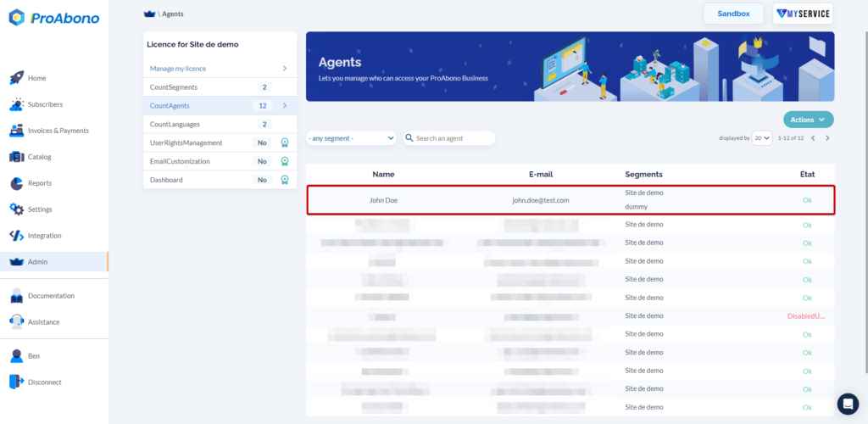
Task: Click the Integration code icon
Action: (17, 235)
